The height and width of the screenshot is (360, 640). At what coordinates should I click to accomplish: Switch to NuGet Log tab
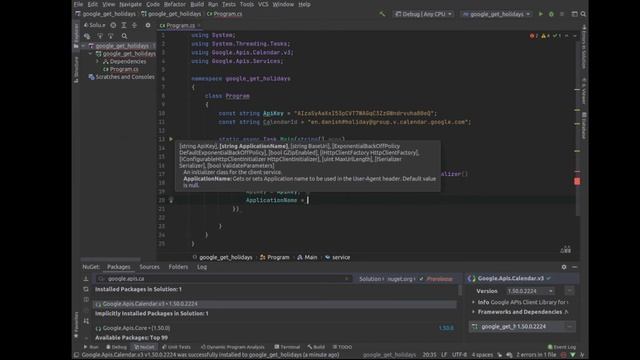click(202, 267)
